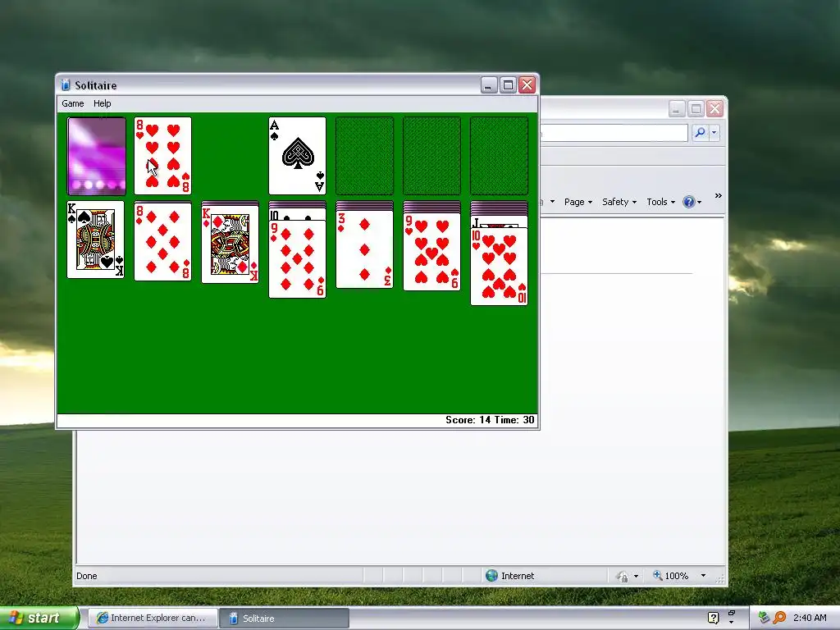Click the orange magnifier tray icon

[779, 618]
